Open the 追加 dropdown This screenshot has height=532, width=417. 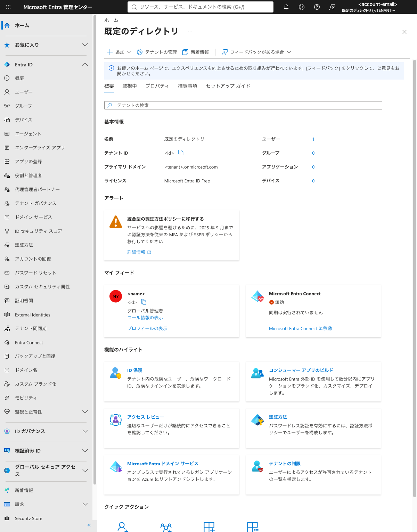119,52
